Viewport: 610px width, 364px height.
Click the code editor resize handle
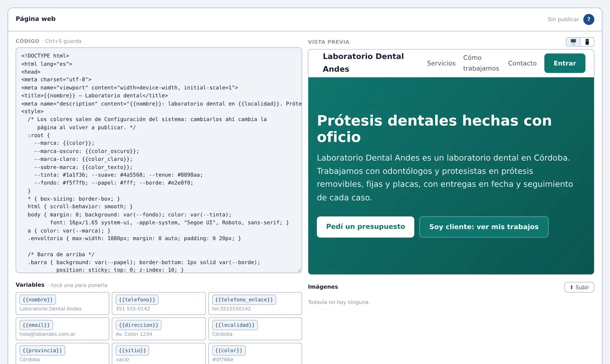point(299,270)
